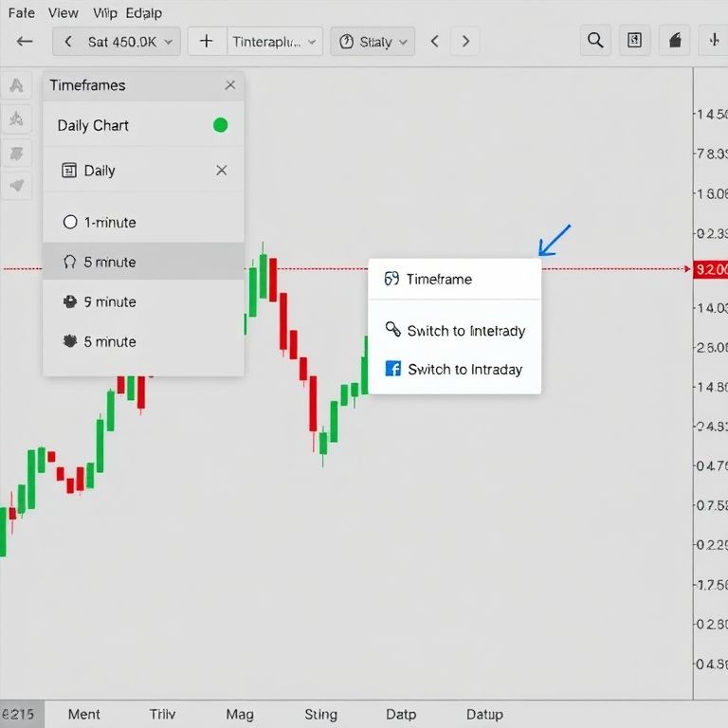Click the search magnifier icon in toolbar
Viewport: 728px width, 728px height.
(x=595, y=41)
